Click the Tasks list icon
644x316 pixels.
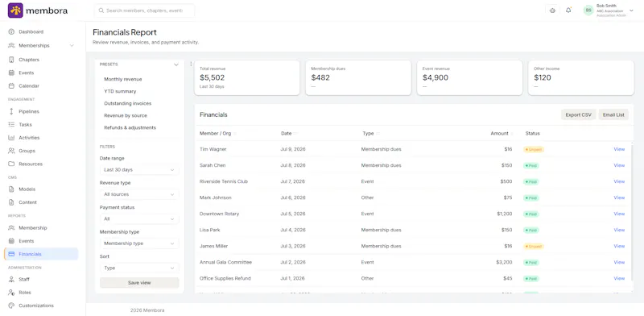pos(11,125)
